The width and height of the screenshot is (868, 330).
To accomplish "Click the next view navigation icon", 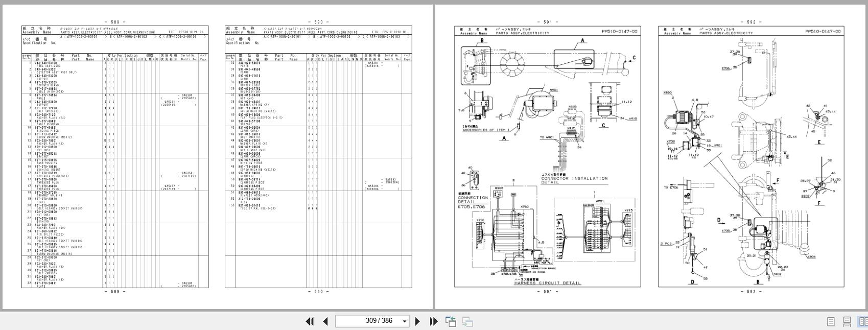I will (467, 322).
